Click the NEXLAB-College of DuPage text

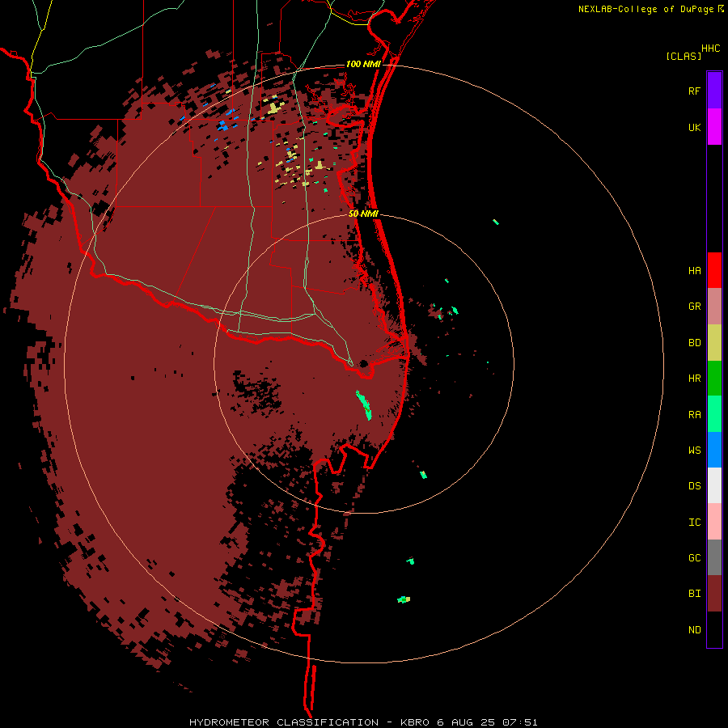point(645,9)
